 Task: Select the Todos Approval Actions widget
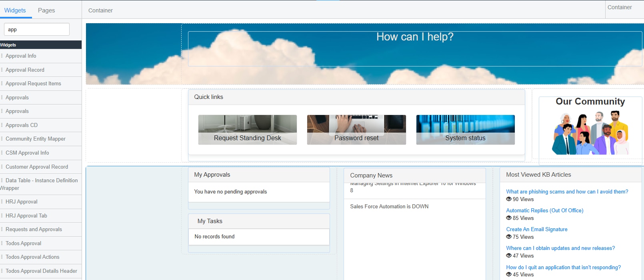pyautogui.click(x=32, y=257)
